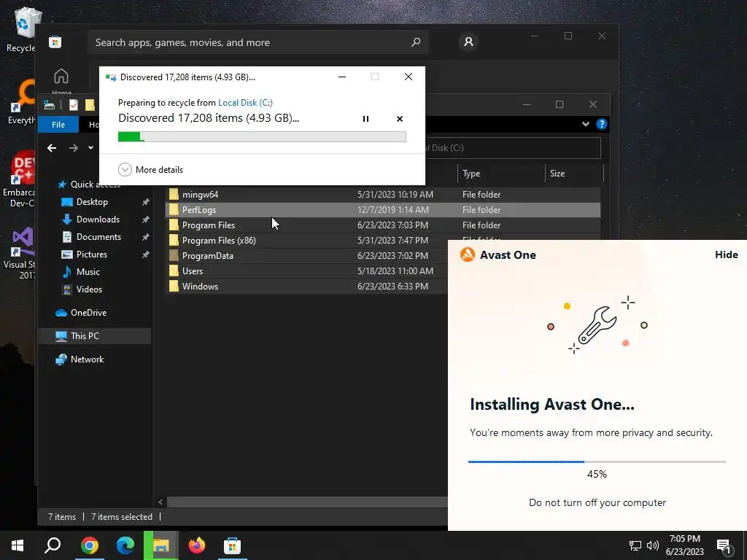Launch Firefox from taskbar
Viewport: 747px width, 560px height.
[x=197, y=545]
